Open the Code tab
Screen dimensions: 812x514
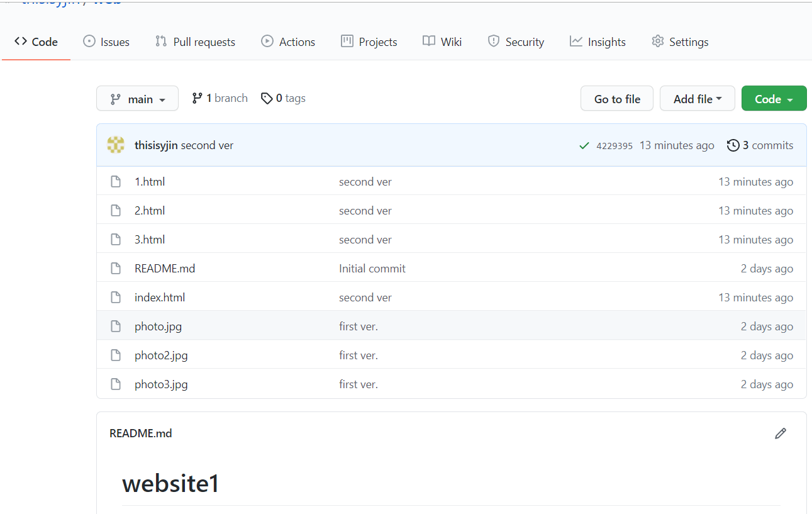(36, 42)
